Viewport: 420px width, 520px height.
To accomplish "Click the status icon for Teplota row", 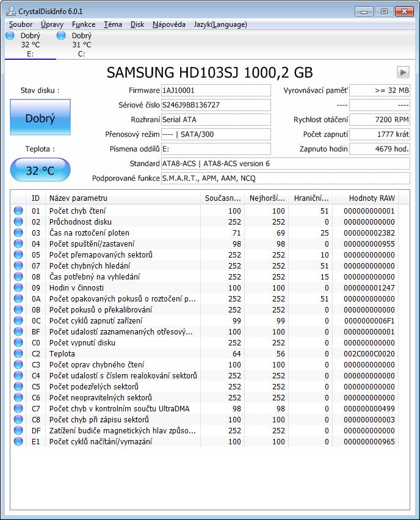I will pos(18,353).
